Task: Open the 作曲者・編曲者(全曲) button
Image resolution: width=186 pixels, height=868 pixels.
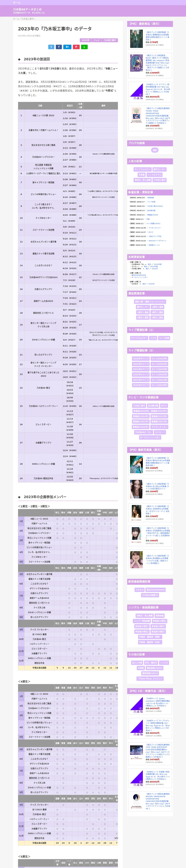Action: [150, 642]
